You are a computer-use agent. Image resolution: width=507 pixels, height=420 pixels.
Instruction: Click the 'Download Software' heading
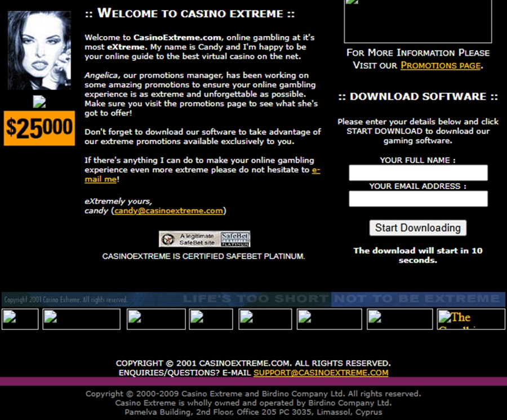pyautogui.click(x=418, y=96)
